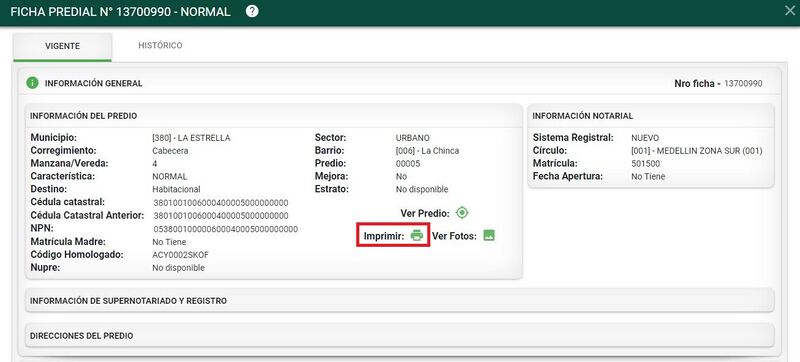This screenshot has height=362, width=800.
Task: Click the Ver Fotos label text
Action: [454, 236]
